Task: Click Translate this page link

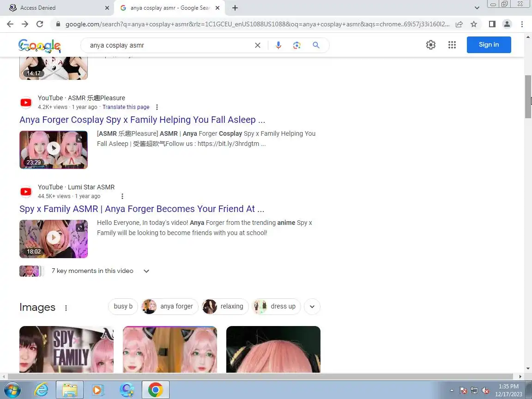Action: tap(126, 107)
